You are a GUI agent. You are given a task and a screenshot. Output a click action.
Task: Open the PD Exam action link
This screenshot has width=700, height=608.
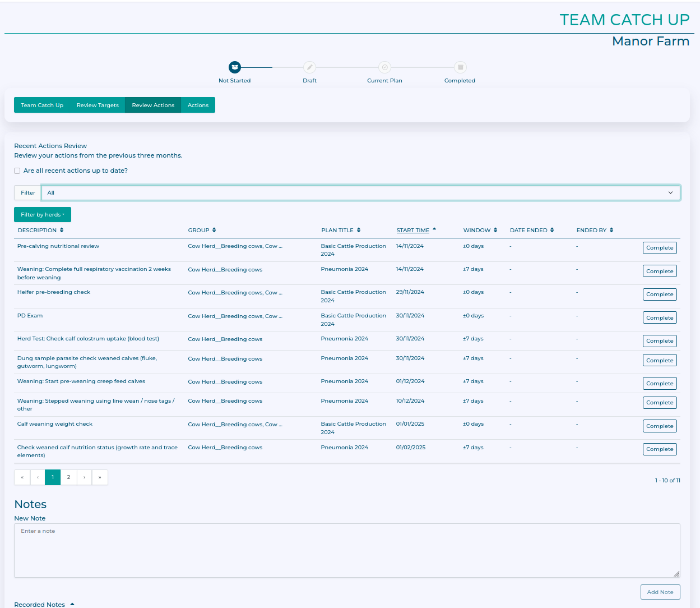(x=30, y=316)
